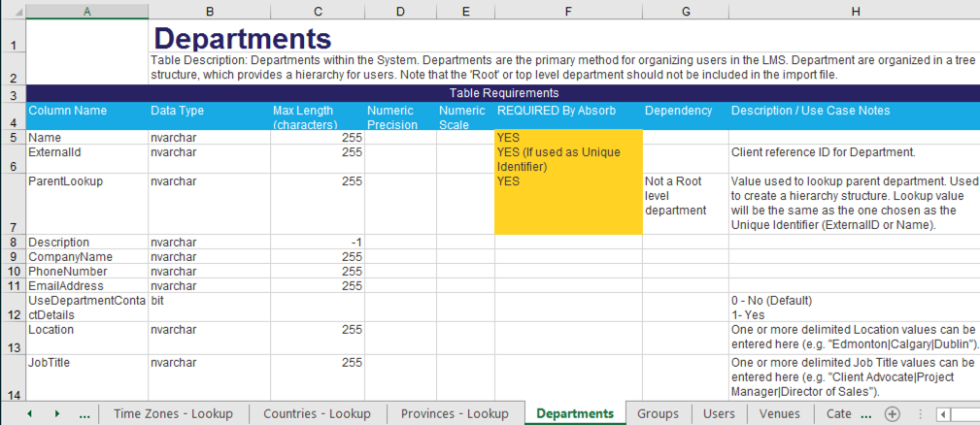Viewport: 980px width, 425px height.
Task: Go to next sheet tab arrow
Action: [57, 413]
